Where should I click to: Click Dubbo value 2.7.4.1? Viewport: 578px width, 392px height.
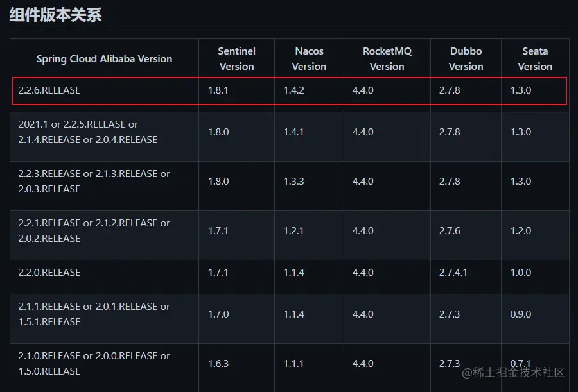pyautogui.click(x=453, y=272)
